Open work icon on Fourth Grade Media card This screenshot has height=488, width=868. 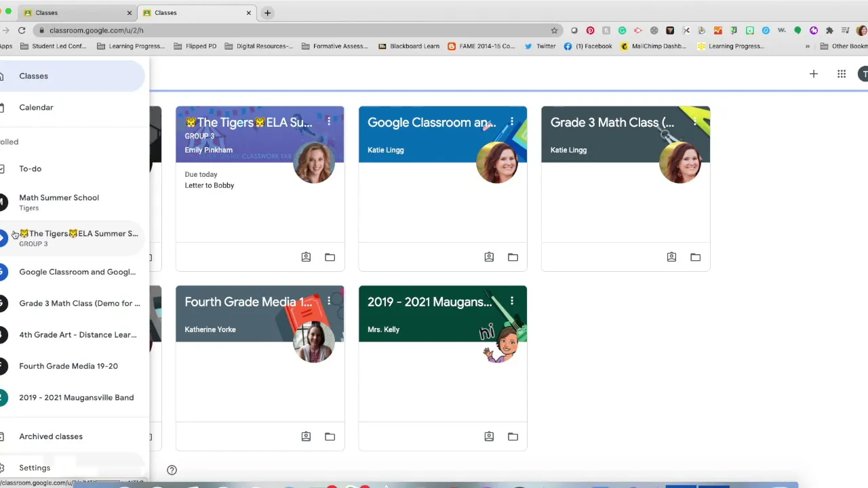pos(306,436)
